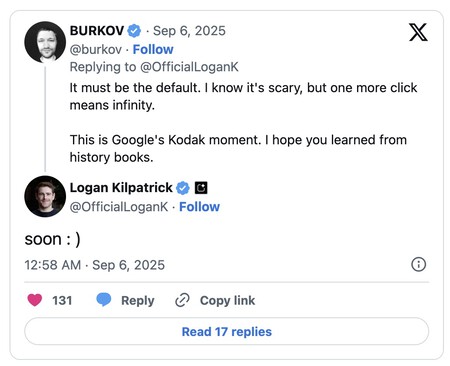Image resolution: width=450 pixels, height=366 pixels.
Task: Click the Read 17 replies button
Action: pyautogui.click(x=226, y=331)
